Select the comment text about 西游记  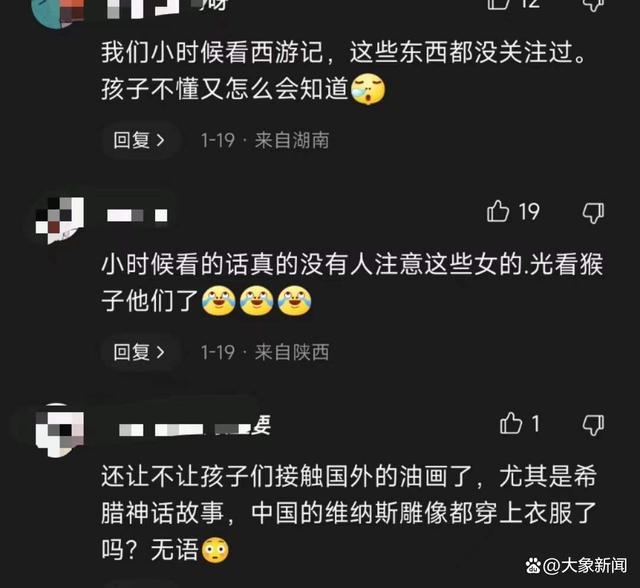pyautogui.click(x=344, y=70)
